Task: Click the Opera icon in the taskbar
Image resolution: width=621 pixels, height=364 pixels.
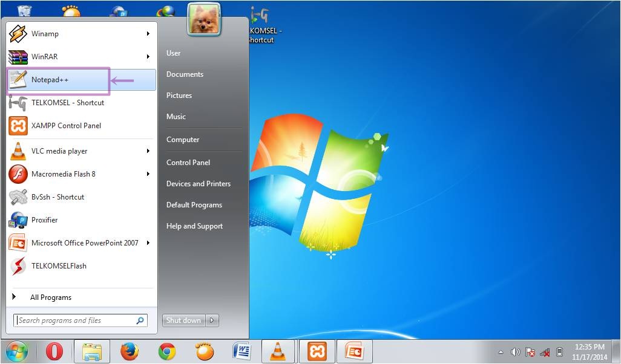Action: click(54, 351)
